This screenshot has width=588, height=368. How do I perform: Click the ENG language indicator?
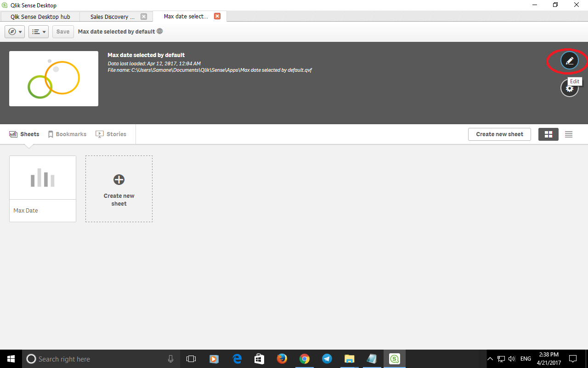(526, 359)
